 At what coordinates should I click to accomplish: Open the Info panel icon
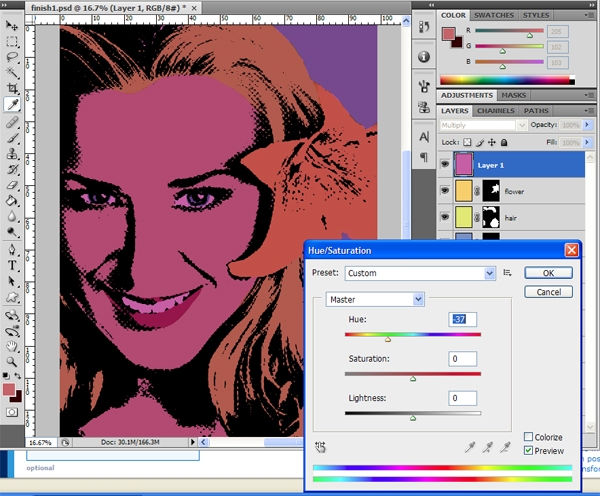[424, 57]
